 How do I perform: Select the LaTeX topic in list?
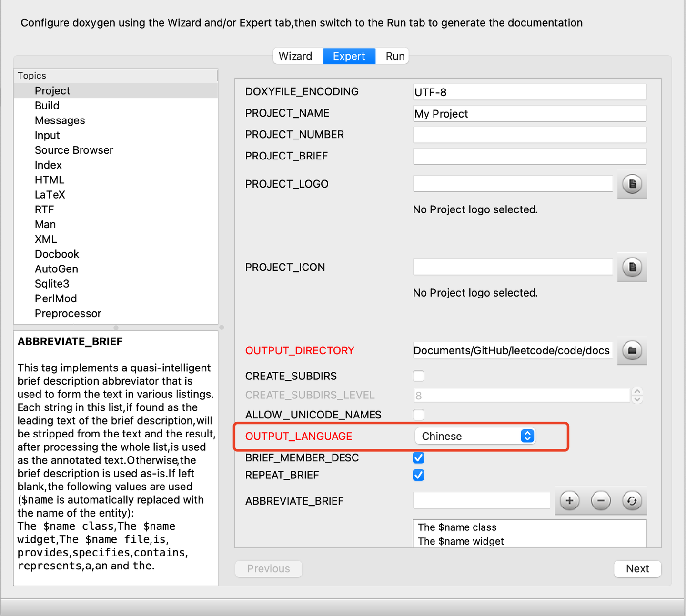50,195
